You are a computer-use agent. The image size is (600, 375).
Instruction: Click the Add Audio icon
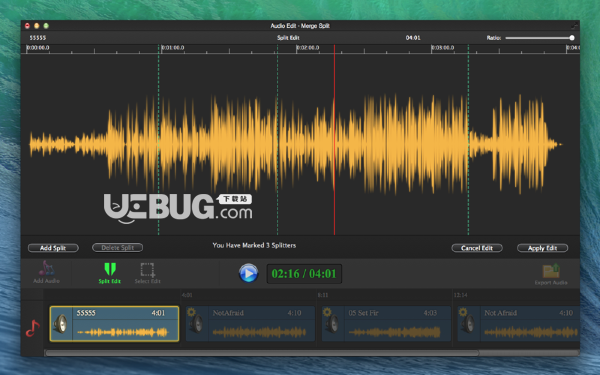point(47,272)
